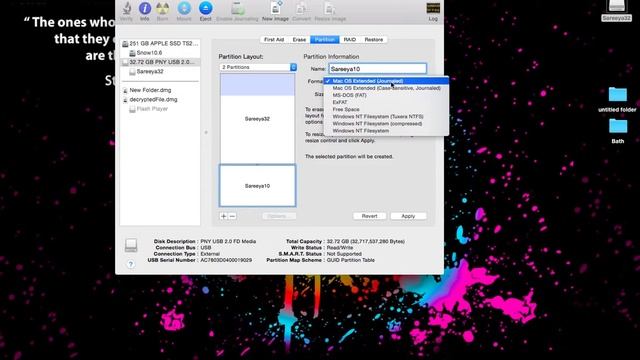640x360 pixels.
Task: Select the untitled folder desktop icon
Action: click(x=617, y=100)
